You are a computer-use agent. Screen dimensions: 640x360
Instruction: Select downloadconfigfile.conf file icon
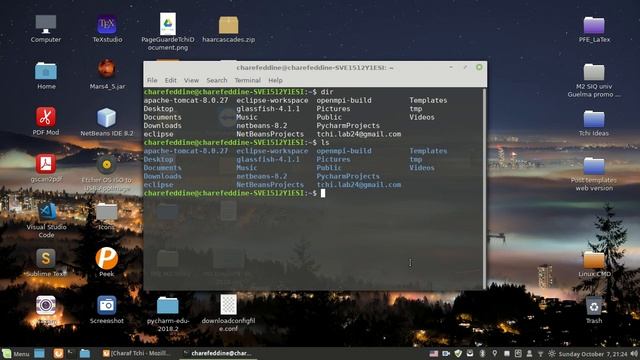click(229, 304)
